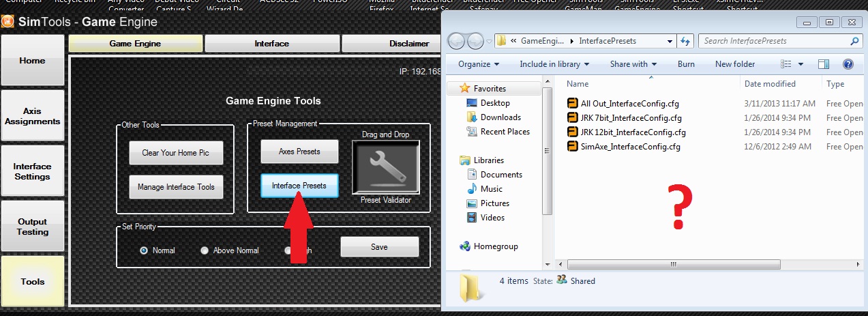Viewport: 868px width, 316px height.
Task: Open Interface Settings in SimTools sidebar
Action: 32,171
